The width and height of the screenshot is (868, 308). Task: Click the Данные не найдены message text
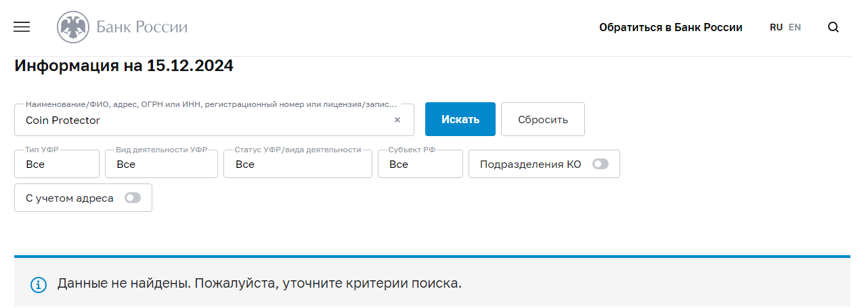coord(259,283)
